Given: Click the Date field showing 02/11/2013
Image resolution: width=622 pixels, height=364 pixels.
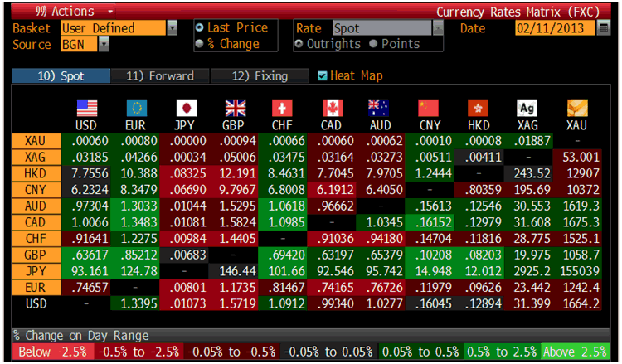Looking at the screenshot, I should (x=555, y=27).
